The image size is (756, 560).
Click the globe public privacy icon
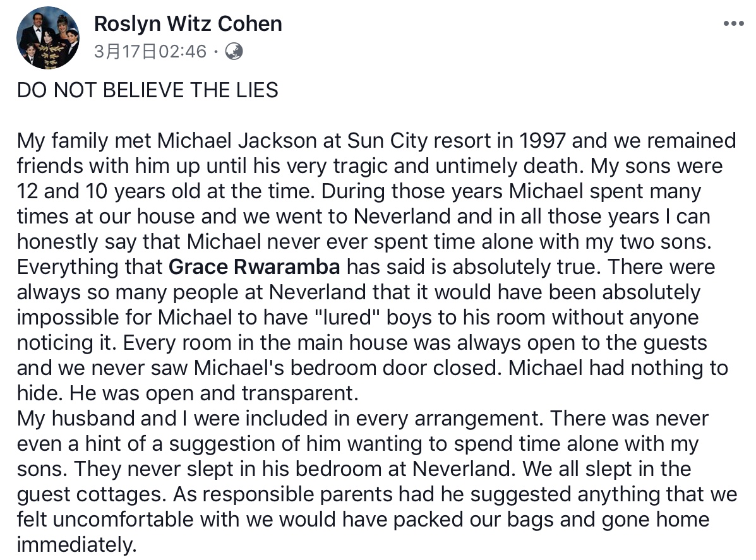pyautogui.click(x=234, y=51)
